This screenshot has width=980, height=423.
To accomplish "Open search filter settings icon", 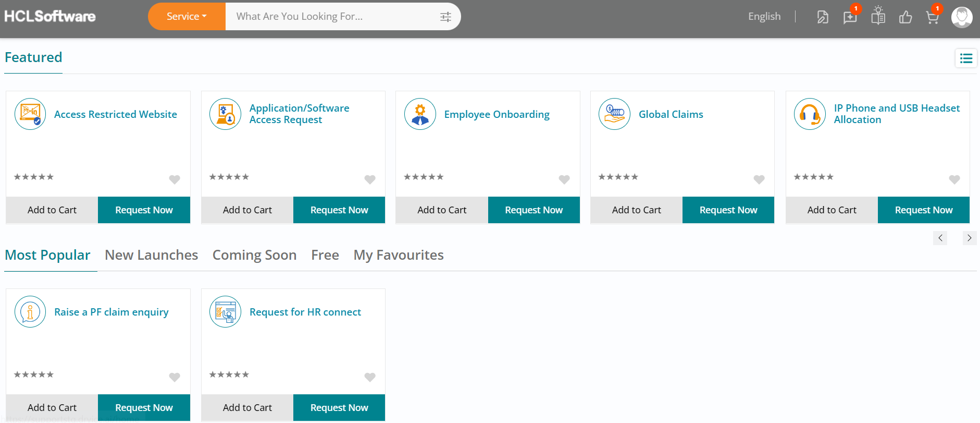I will 445,17.
